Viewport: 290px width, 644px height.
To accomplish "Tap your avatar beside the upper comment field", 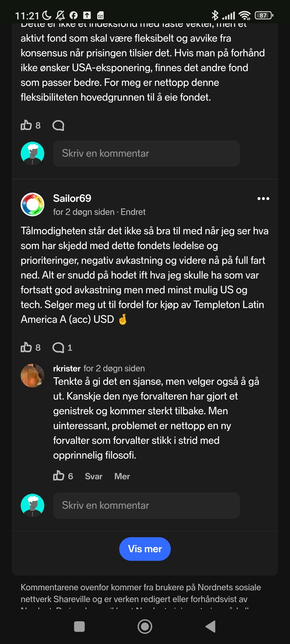I will point(32,153).
